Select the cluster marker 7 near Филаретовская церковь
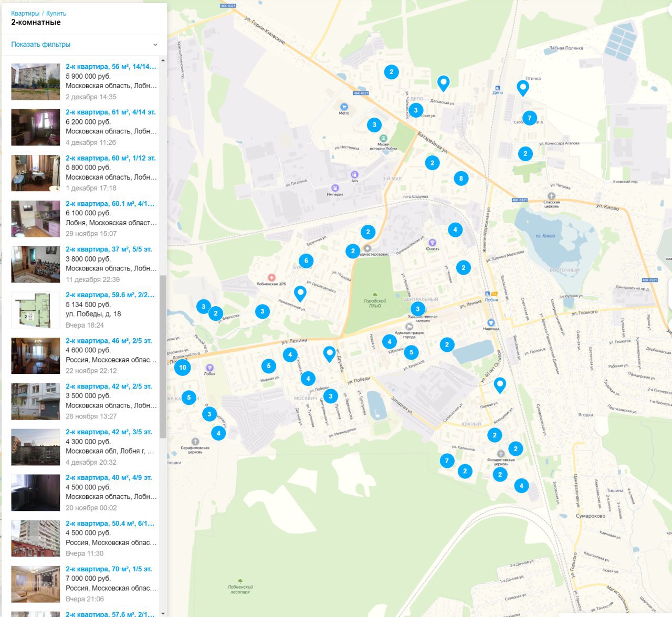The width and height of the screenshot is (672, 617). (447, 461)
